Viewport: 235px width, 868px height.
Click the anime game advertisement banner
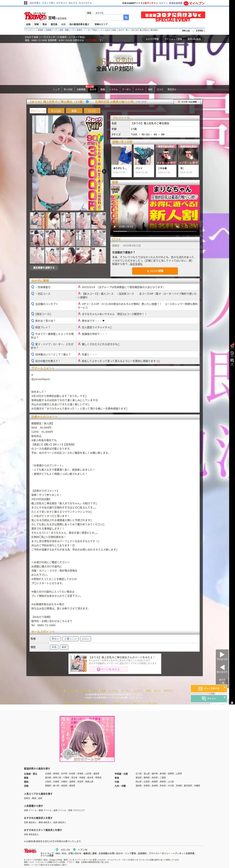(x=87, y=739)
